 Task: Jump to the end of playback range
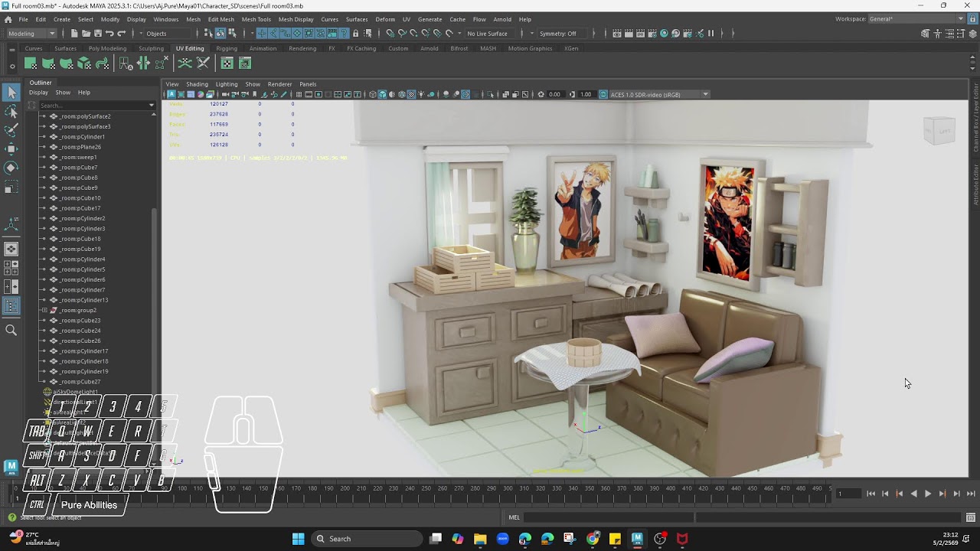tap(971, 494)
